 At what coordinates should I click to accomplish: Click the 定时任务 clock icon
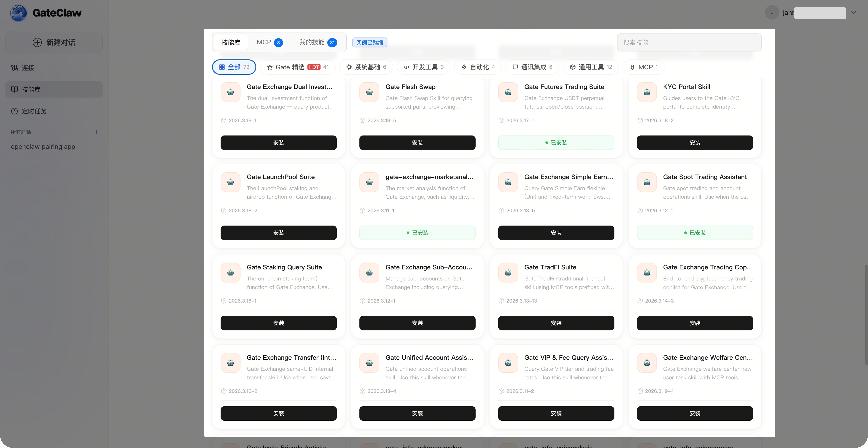(x=14, y=111)
